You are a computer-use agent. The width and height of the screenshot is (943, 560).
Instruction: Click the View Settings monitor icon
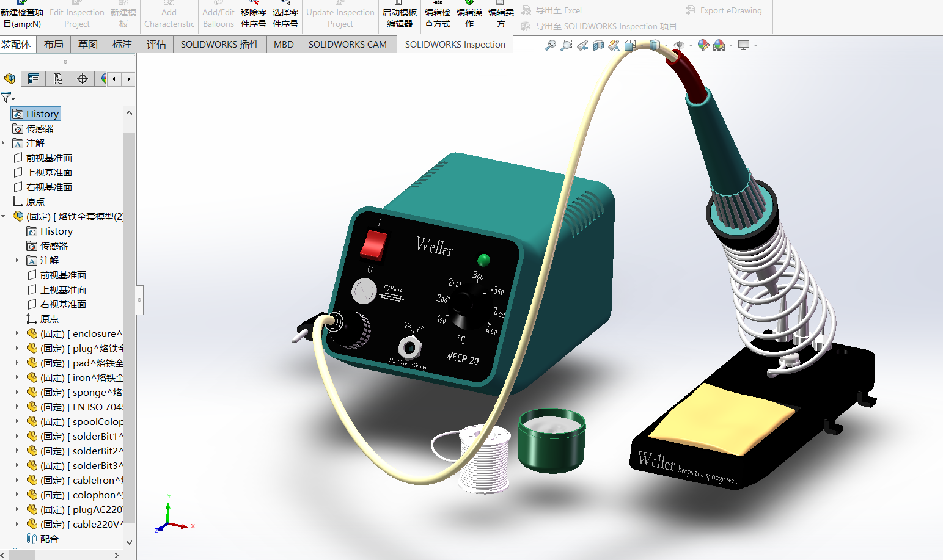744,45
